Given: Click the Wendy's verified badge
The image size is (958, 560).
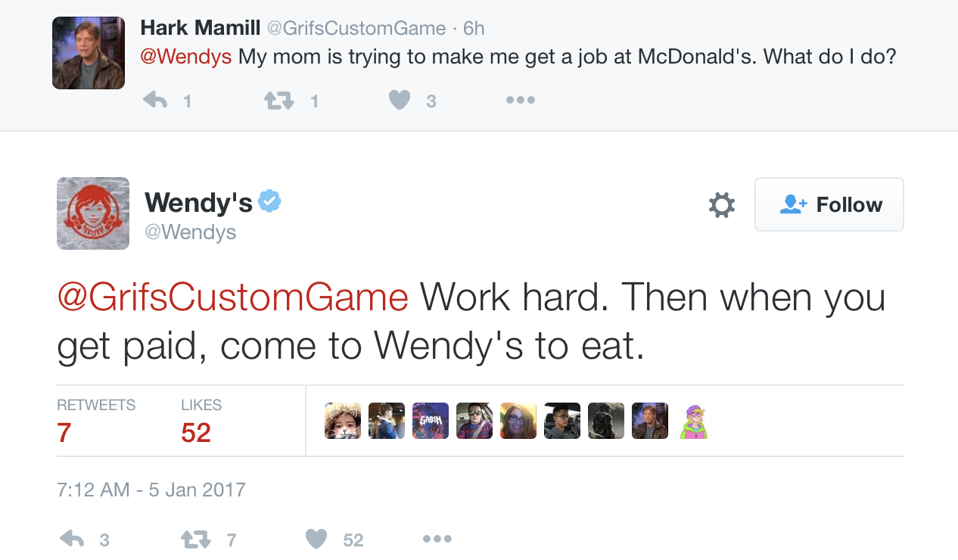Looking at the screenshot, I should point(270,201).
